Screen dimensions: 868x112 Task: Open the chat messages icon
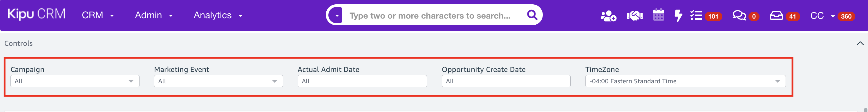point(739,15)
